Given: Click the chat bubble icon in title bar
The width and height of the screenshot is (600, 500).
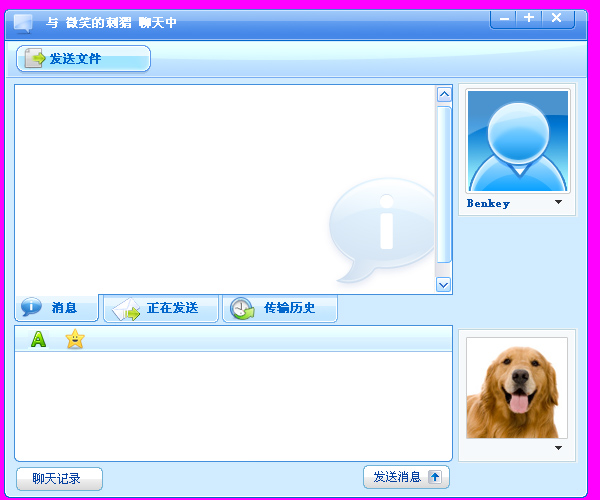Looking at the screenshot, I should pyautogui.click(x=23, y=23).
